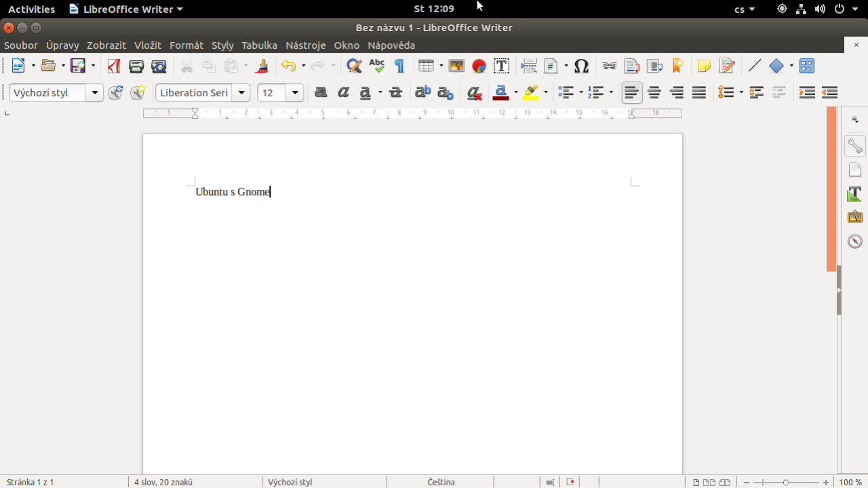Align paragraph to the right
This screenshot has width=868, height=488.
(677, 93)
